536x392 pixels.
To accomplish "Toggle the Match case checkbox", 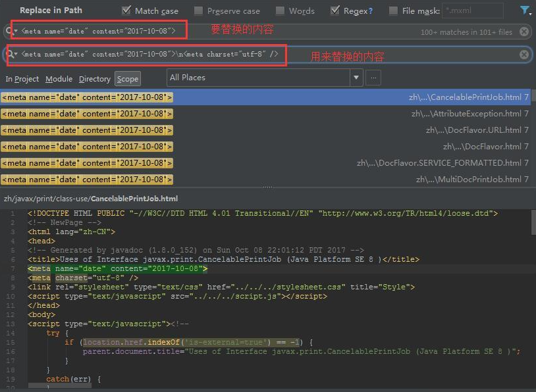I will pyautogui.click(x=126, y=11).
